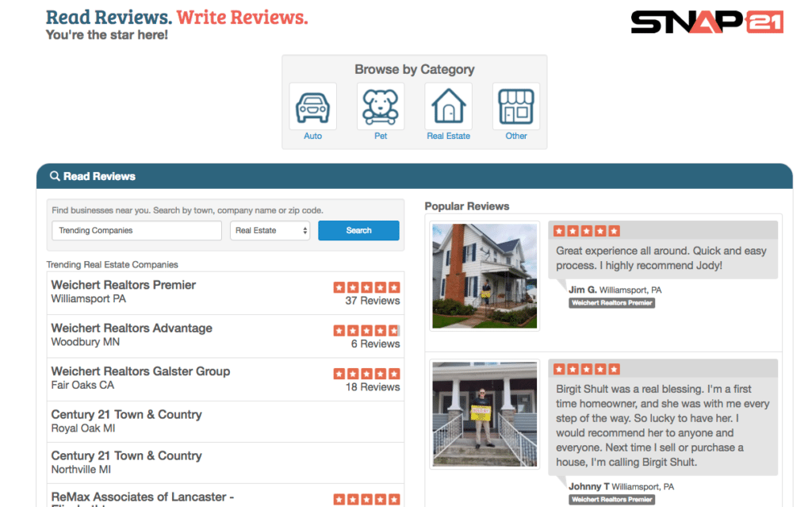
Task: Select the Pet category dog icon
Action: coord(381,107)
